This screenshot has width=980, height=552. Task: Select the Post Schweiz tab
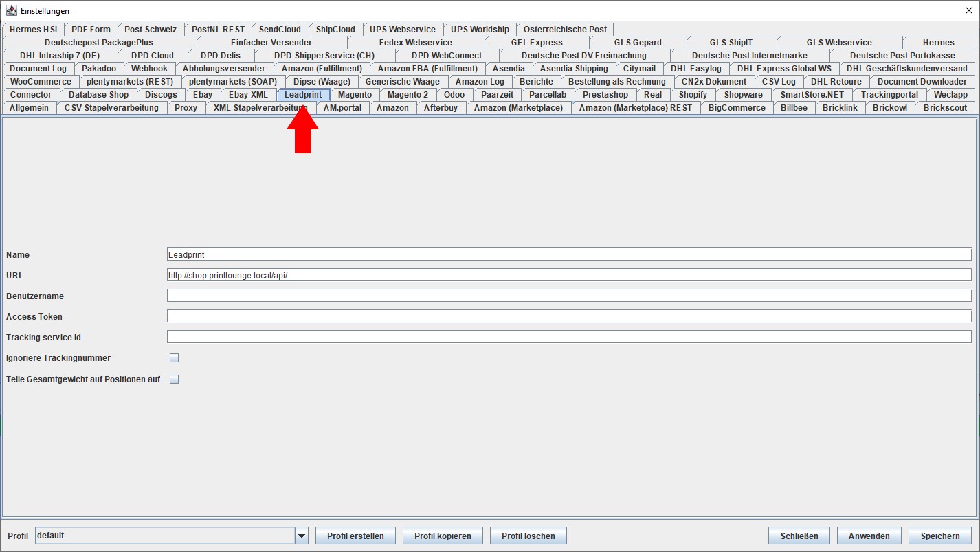151,30
